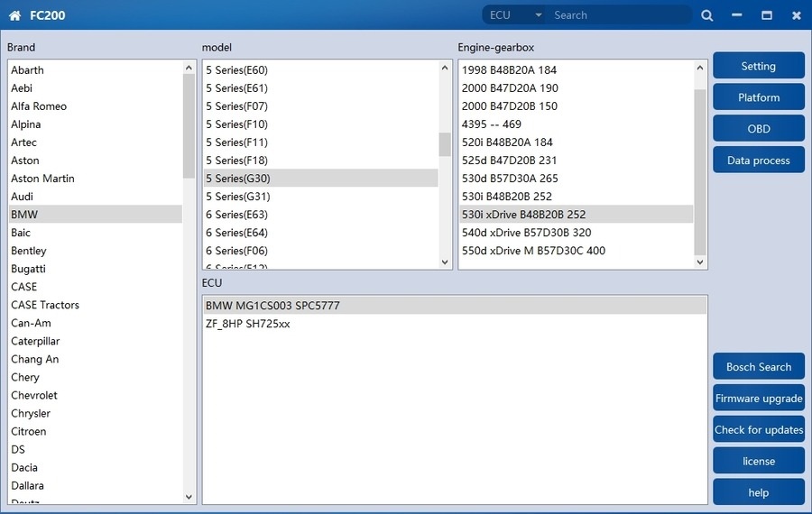Click the model list scroll-up arrow
The width and height of the screenshot is (812, 514).
click(445, 68)
